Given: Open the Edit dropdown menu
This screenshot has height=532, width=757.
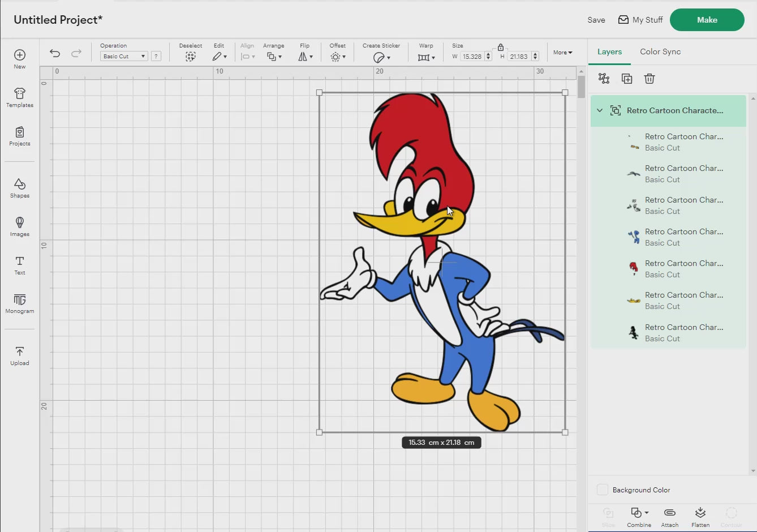Looking at the screenshot, I should tap(220, 57).
